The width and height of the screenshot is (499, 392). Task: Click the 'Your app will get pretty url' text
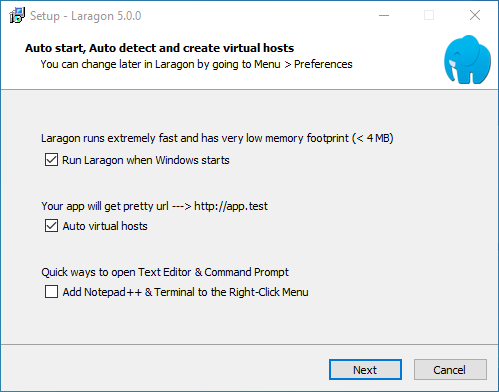click(105, 206)
